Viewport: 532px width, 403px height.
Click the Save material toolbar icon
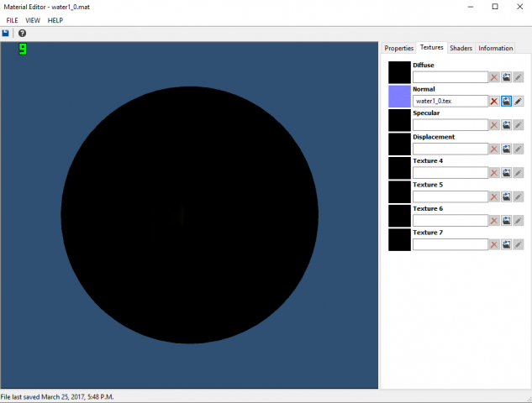click(6, 33)
